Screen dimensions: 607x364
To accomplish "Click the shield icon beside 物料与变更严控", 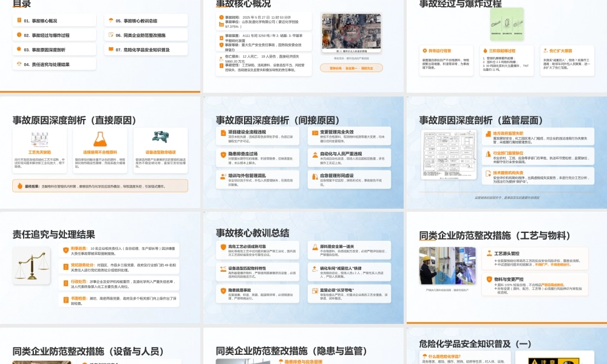I will click(489, 279).
